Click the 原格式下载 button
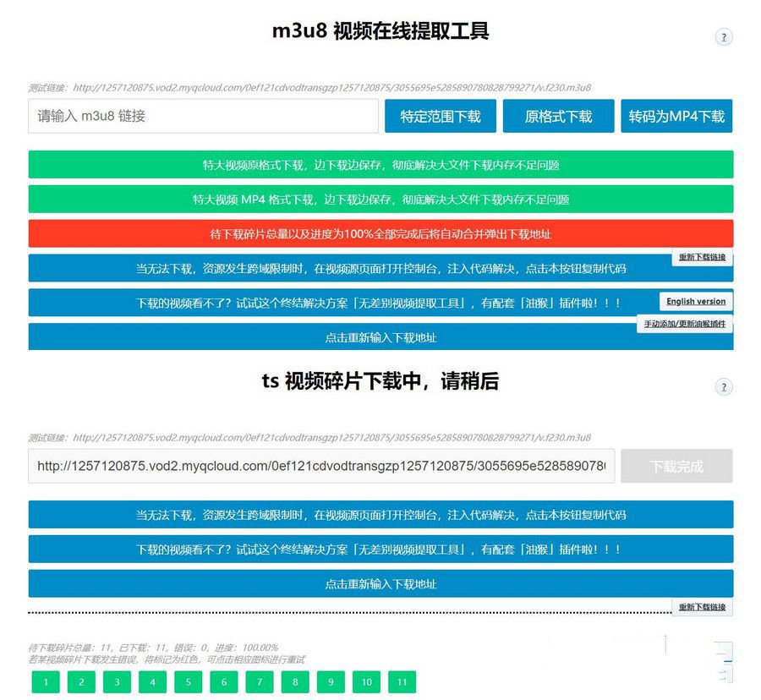 point(558,117)
